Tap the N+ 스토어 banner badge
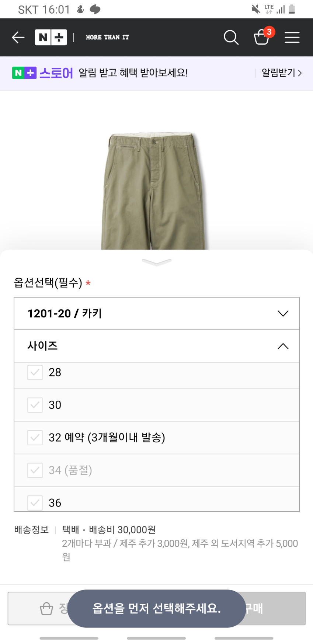This screenshot has height=644, width=313. (24, 73)
